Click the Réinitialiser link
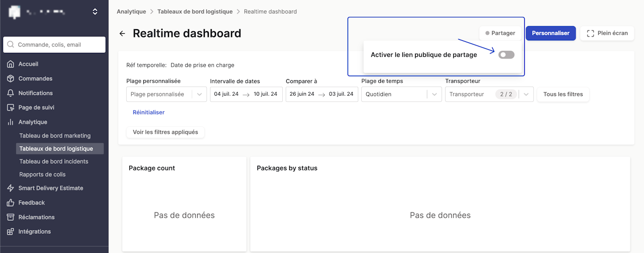644x253 pixels. click(x=148, y=112)
